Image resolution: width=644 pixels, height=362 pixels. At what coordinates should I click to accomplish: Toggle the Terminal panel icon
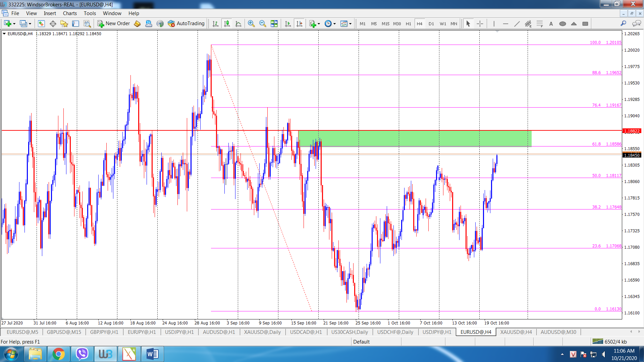point(75,23)
